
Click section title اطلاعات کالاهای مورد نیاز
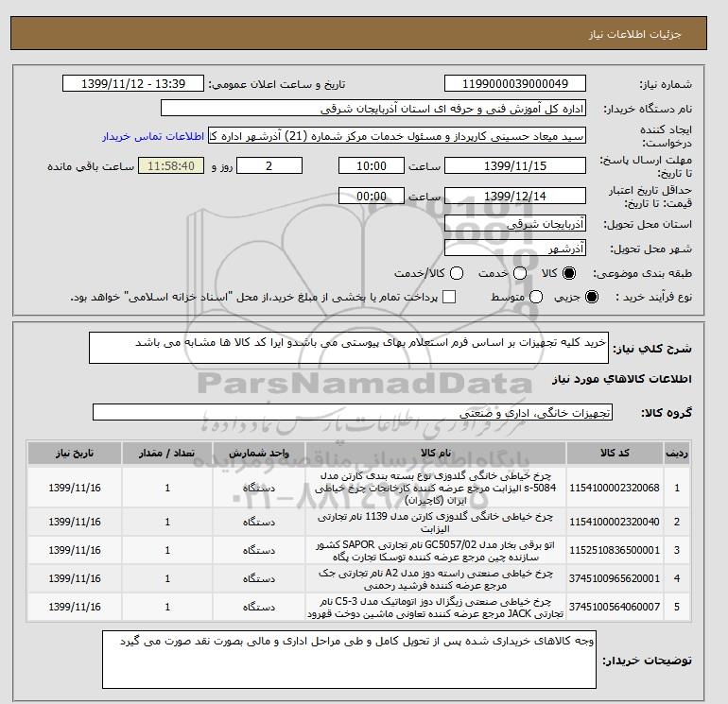[x=622, y=379]
